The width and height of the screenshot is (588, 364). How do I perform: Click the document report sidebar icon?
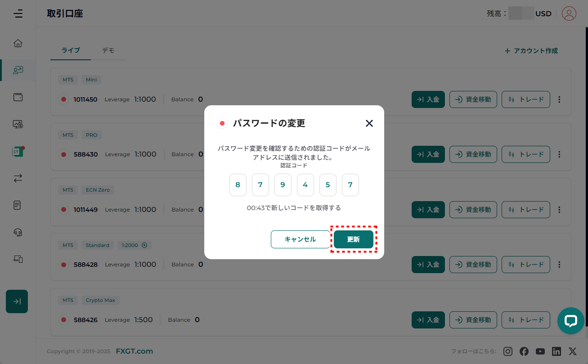coord(18,205)
